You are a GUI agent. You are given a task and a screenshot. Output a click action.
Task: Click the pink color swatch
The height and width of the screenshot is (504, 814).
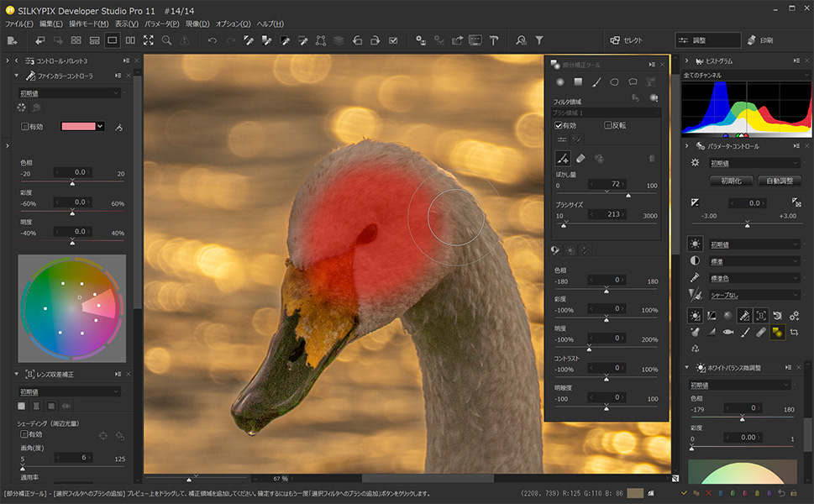coord(78,127)
